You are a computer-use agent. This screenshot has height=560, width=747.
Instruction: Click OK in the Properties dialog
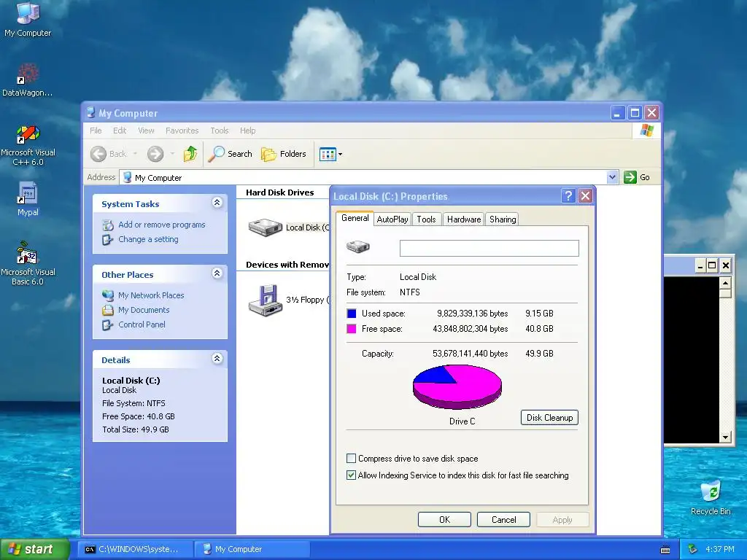pos(444,519)
